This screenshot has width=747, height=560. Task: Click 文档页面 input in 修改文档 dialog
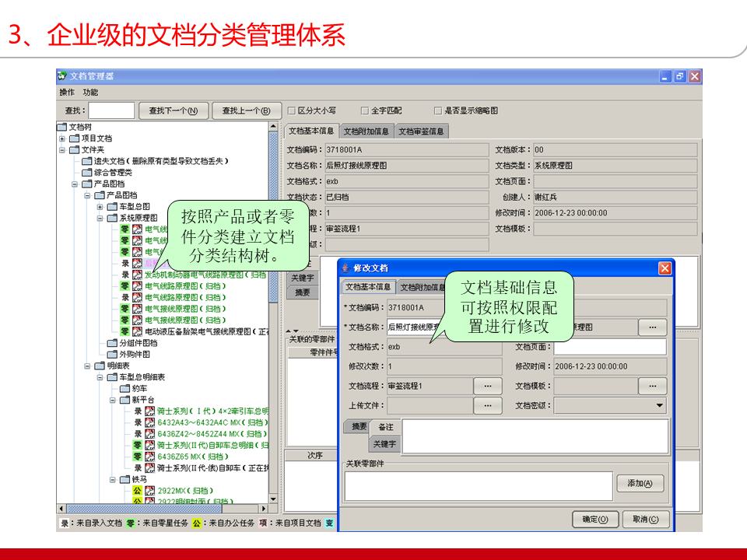tap(610, 347)
